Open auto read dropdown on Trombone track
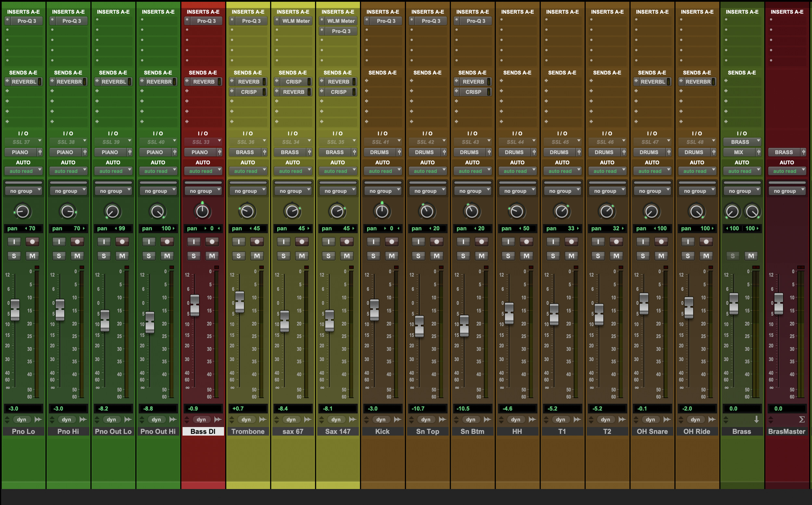Image resolution: width=812 pixels, height=505 pixels. pyautogui.click(x=247, y=171)
